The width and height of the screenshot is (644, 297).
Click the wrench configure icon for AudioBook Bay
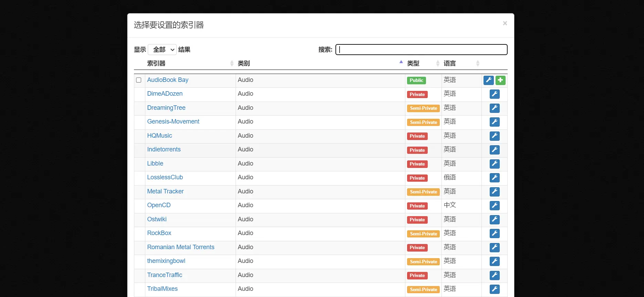[488, 80]
